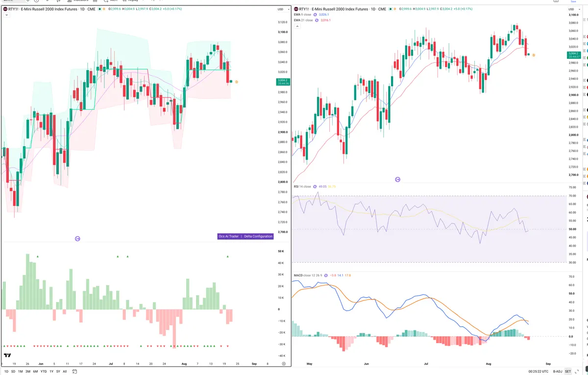Select the 3M time range
The image size is (588, 375).
(x=28, y=372)
